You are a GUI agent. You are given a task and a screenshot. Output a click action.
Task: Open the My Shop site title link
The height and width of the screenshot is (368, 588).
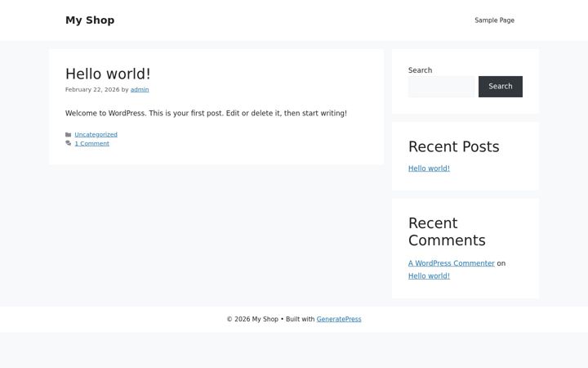tap(90, 20)
